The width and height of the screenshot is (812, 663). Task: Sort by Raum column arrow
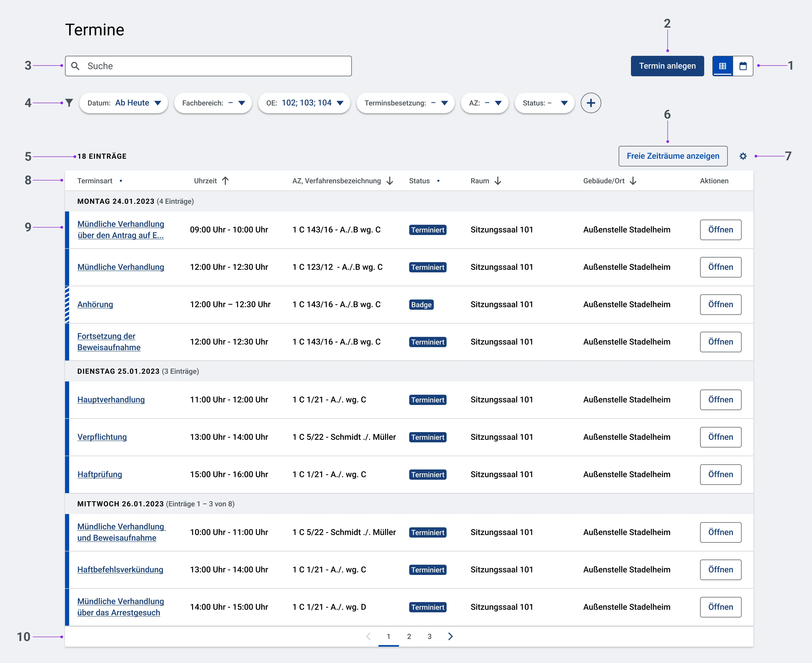498,181
